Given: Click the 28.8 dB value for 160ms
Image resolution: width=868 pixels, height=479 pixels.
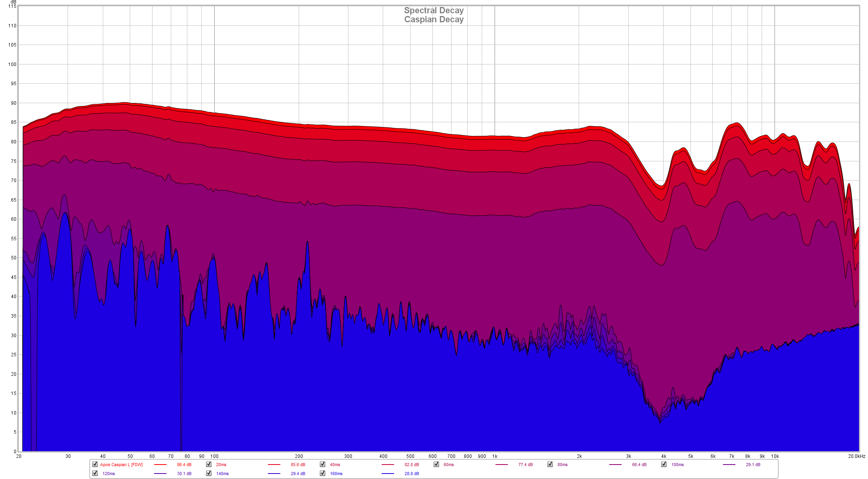Looking at the screenshot, I should [x=412, y=474].
